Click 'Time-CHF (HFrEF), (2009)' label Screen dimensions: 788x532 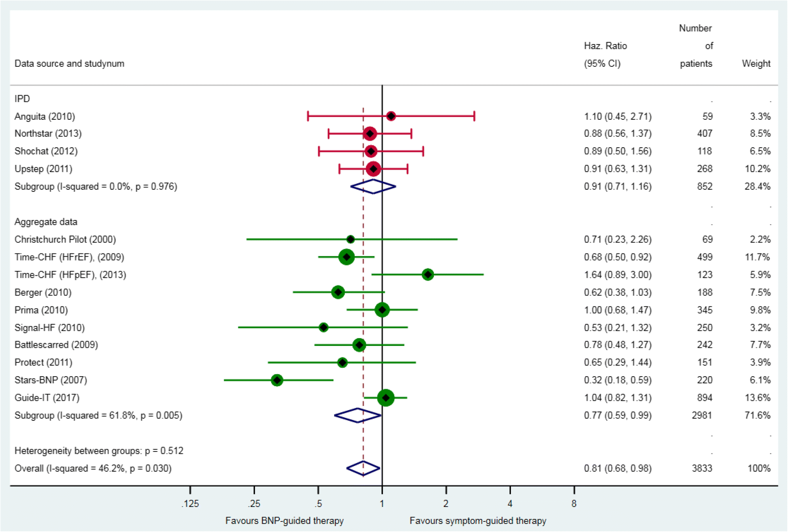(69, 257)
